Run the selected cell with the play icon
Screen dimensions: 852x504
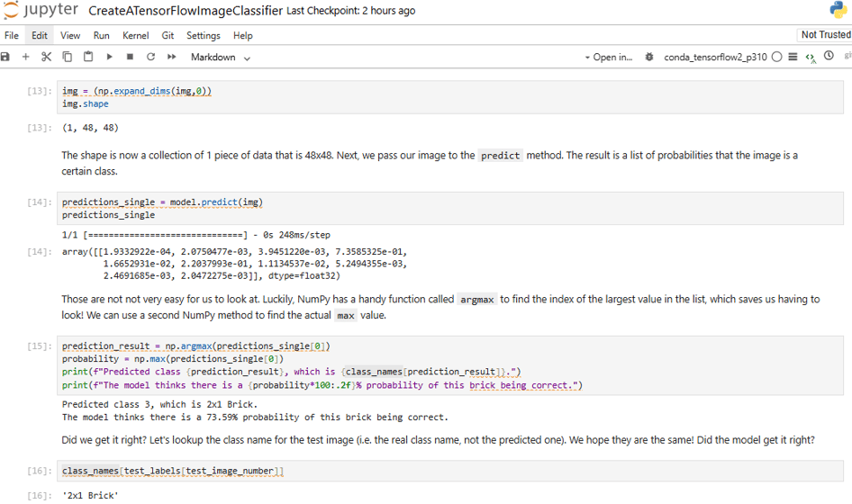coord(109,57)
